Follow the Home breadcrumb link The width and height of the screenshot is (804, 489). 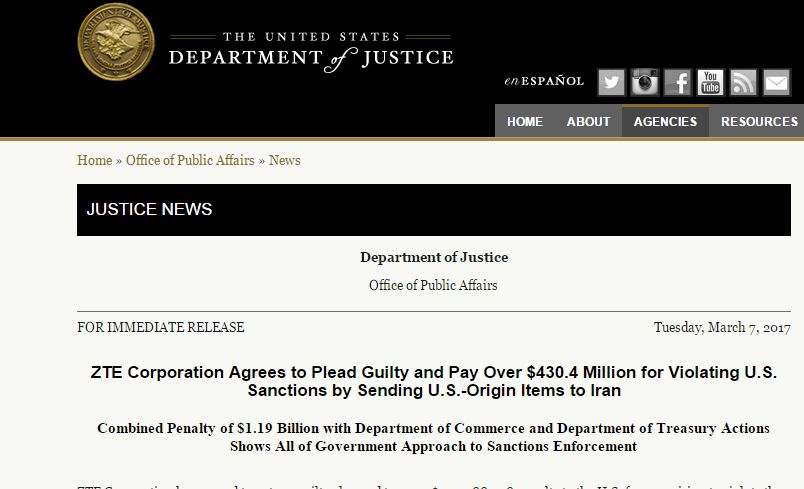click(x=94, y=160)
